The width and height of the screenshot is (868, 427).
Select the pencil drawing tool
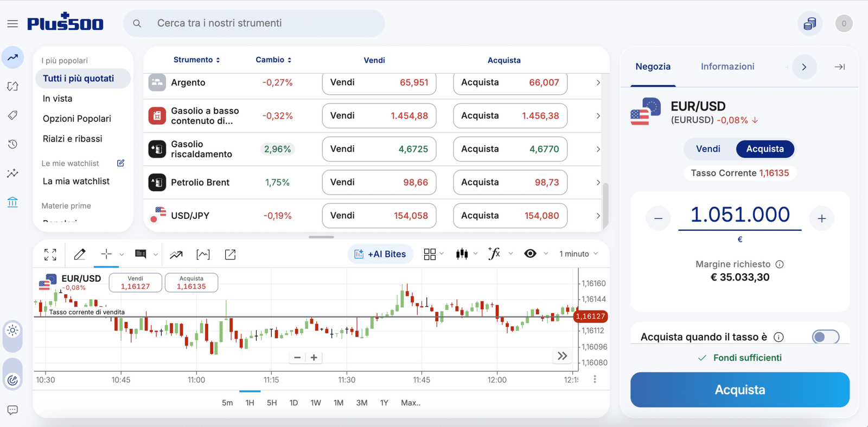[x=80, y=254]
